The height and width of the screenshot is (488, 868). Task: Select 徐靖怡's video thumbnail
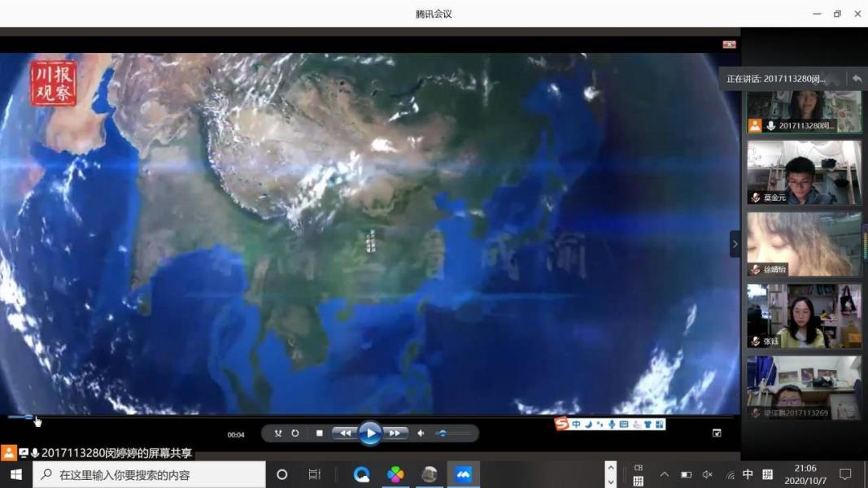(x=804, y=245)
